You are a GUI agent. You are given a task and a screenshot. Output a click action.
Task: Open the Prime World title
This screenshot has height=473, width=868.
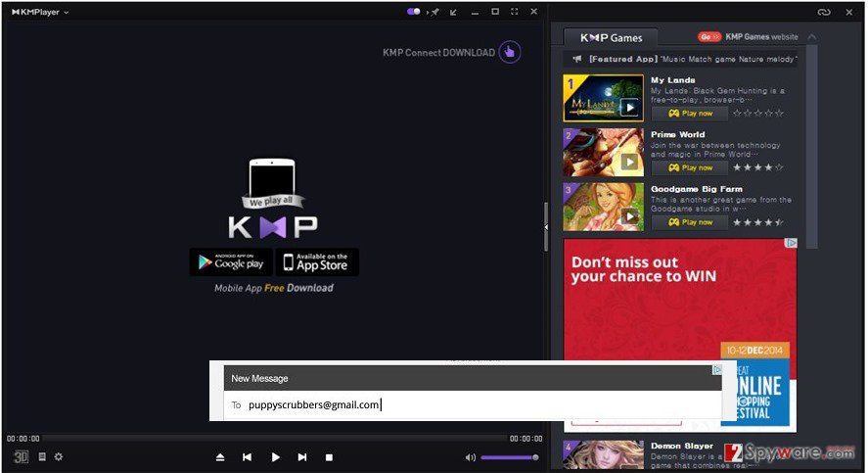pyautogui.click(x=677, y=134)
